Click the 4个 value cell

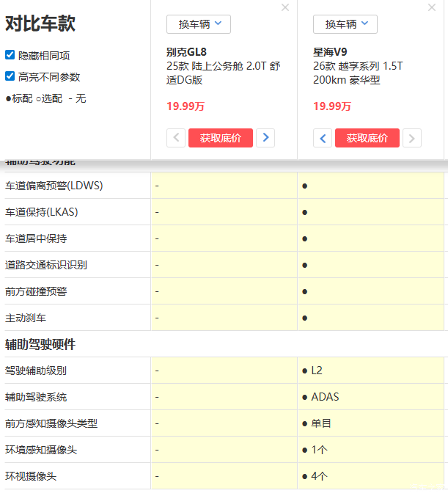tap(370, 476)
